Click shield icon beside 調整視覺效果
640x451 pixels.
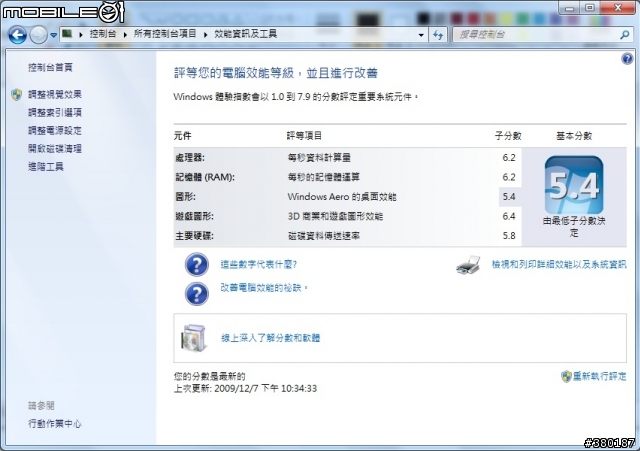[x=17, y=95]
